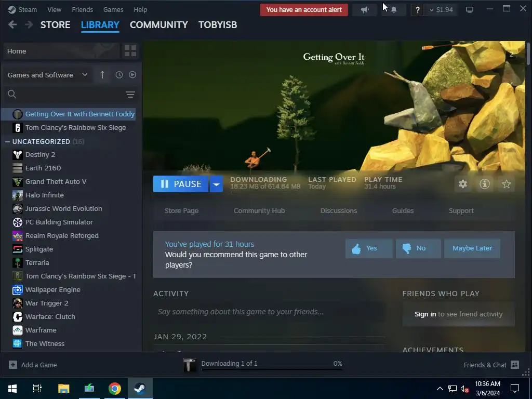This screenshot has width=532, height=399.
Task: Click the Wallpaper Engine icon
Action: (18, 290)
